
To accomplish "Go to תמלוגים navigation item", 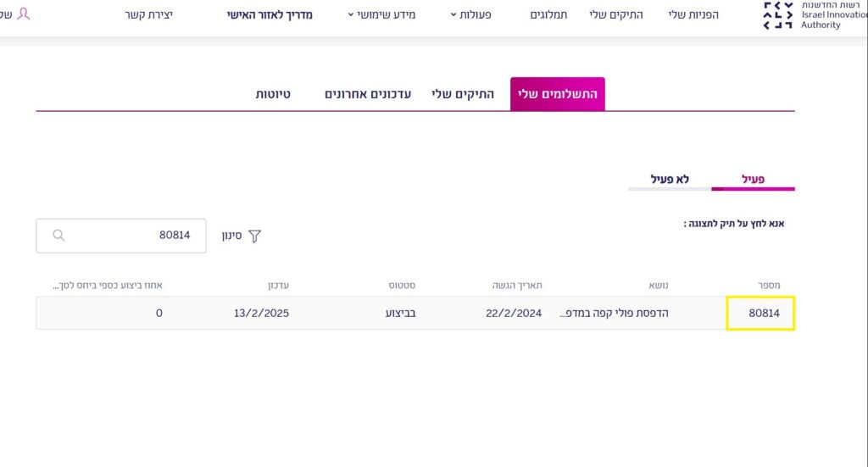I will click(x=548, y=14).
